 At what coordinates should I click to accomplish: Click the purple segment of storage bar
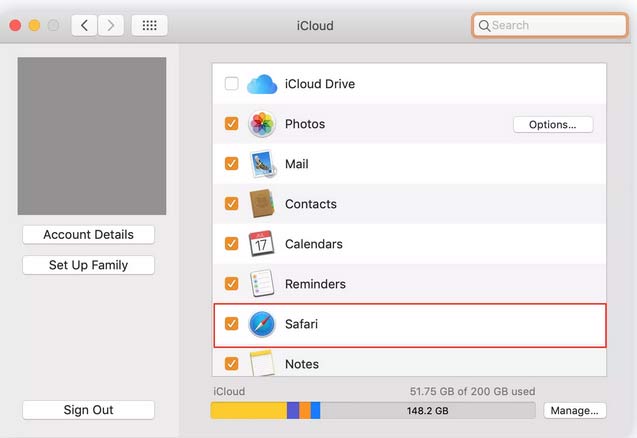tap(293, 410)
